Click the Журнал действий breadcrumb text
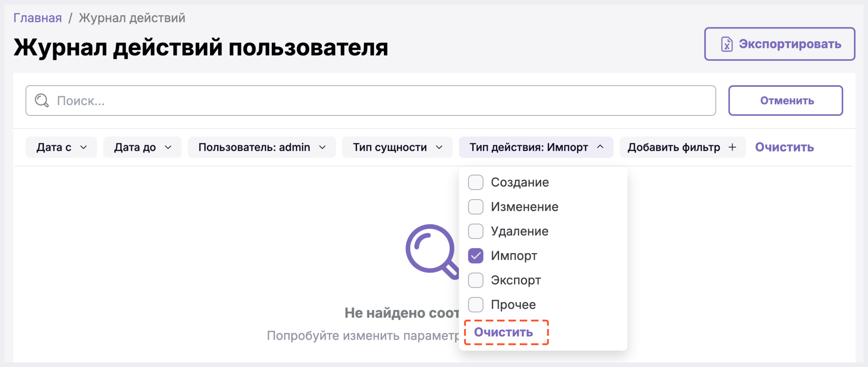Screen dimensions: 868x367 tap(132, 18)
